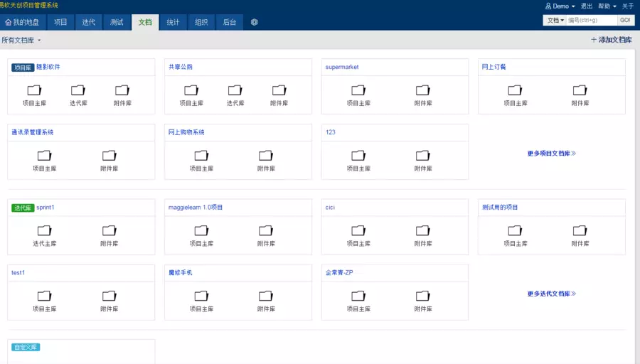This screenshot has width=640, height=364.
Task: Click the gear settings icon in navbar
Action: [x=254, y=22]
